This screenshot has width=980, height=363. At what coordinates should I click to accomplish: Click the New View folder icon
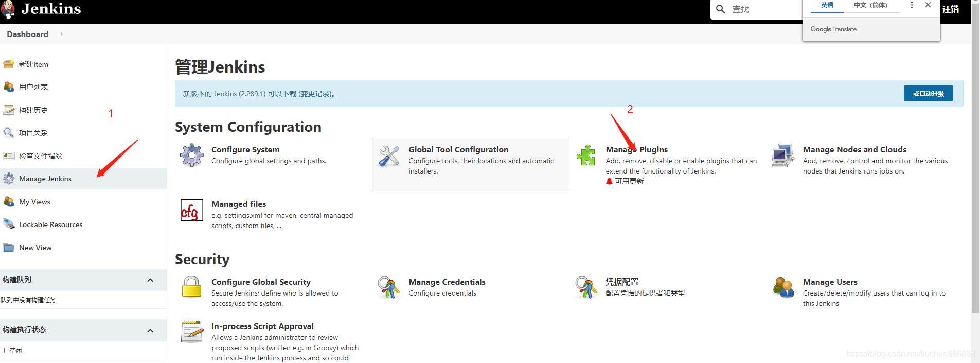pos(9,248)
